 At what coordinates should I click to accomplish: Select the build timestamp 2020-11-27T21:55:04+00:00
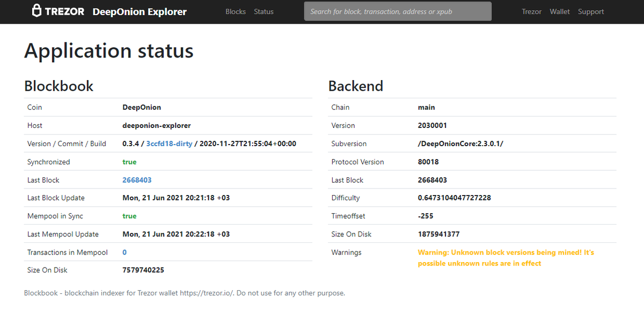click(248, 143)
